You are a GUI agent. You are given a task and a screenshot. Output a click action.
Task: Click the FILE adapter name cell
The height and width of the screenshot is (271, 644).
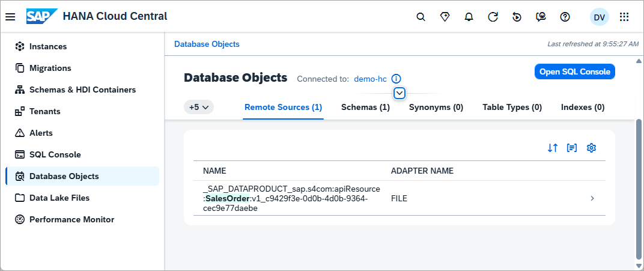(x=399, y=199)
